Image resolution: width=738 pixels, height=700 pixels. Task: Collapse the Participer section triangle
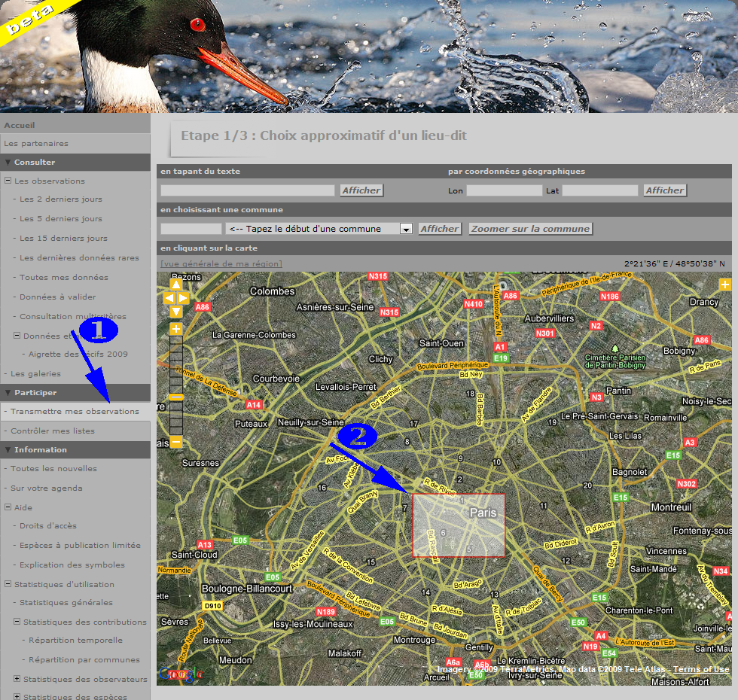[x=8, y=393]
